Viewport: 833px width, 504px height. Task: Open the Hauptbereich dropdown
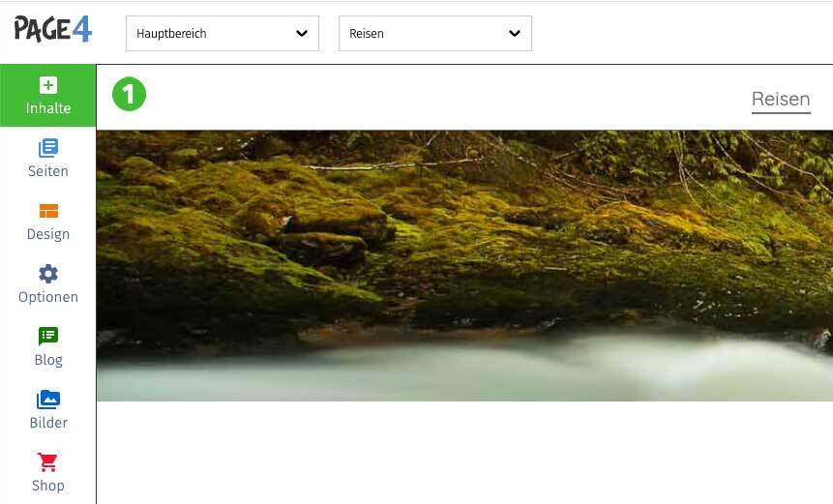(x=223, y=34)
